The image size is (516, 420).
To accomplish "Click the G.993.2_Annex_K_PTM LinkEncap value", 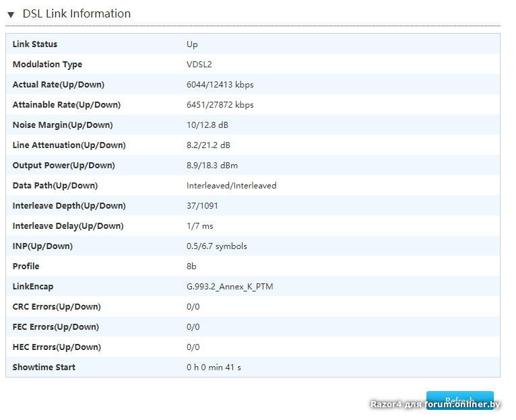I will click(230, 287).
